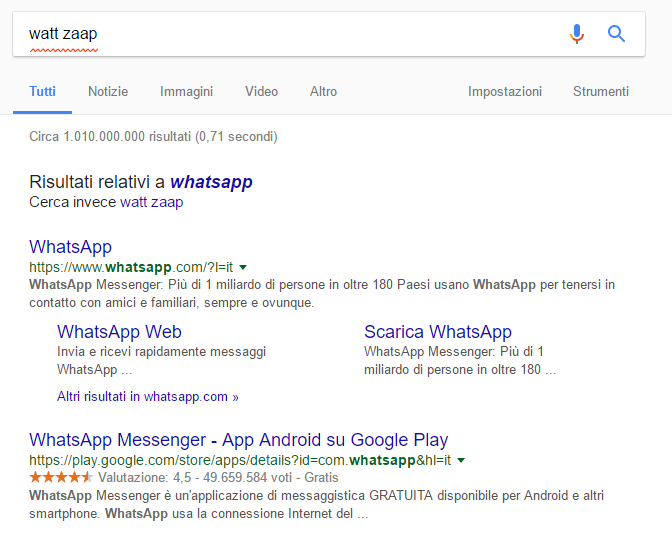Click the blue magnifying glass search icon

[x=616, y=33]
